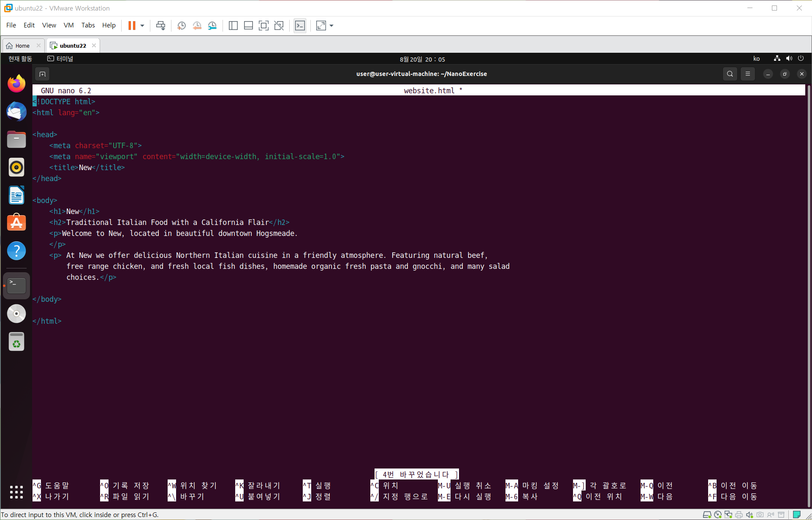Open the new terminal tab button
Image resolution: width=812 pixels, height=520 pixels.
click(x=42, y=74)
